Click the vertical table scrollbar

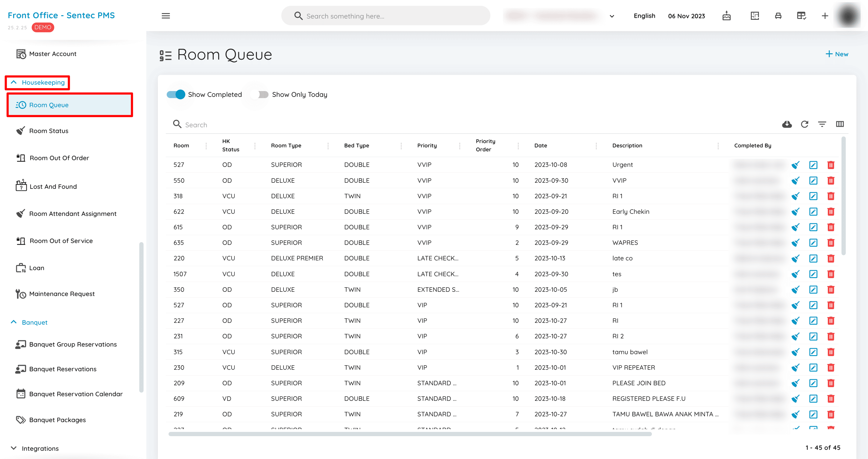click(843, 195)
